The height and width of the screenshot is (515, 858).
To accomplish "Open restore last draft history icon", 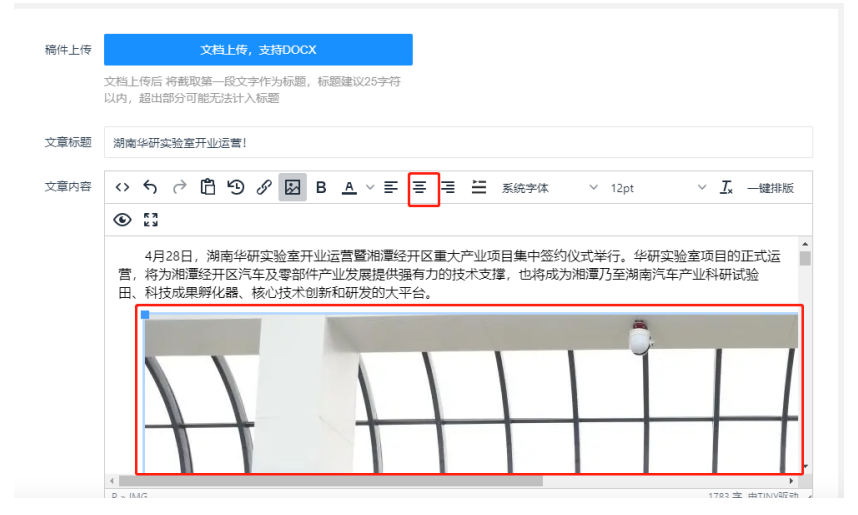I will [x=236, y=188].
